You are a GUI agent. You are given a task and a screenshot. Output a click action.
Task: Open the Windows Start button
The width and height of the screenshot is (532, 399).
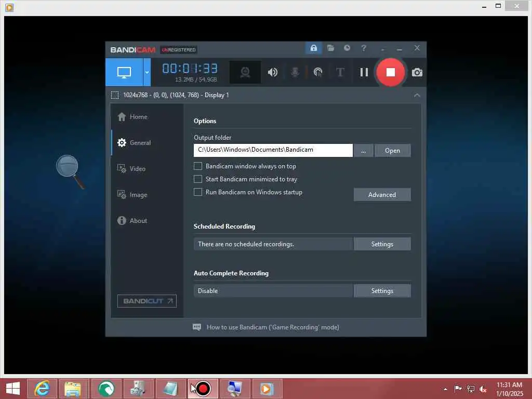[13, 389]
